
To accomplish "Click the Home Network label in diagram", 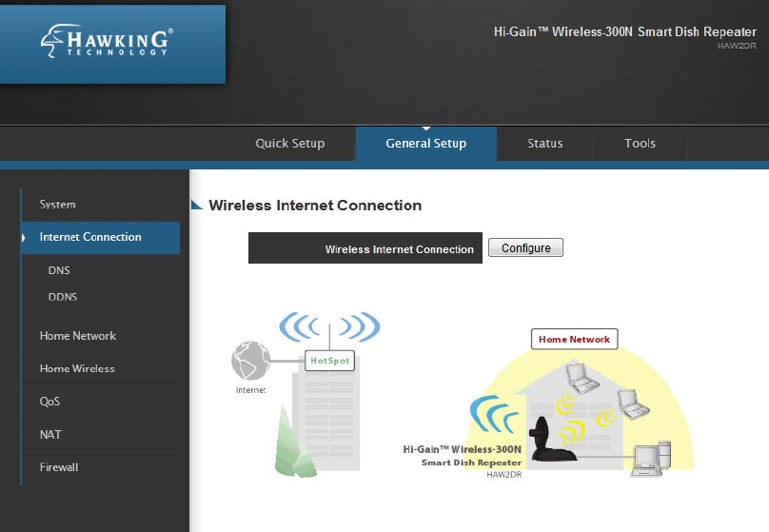I will click(574, 340).
